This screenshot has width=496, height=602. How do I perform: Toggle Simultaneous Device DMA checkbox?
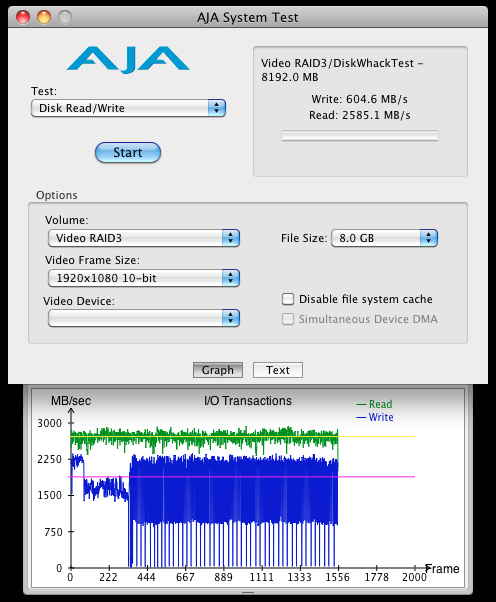click(288, 319)
